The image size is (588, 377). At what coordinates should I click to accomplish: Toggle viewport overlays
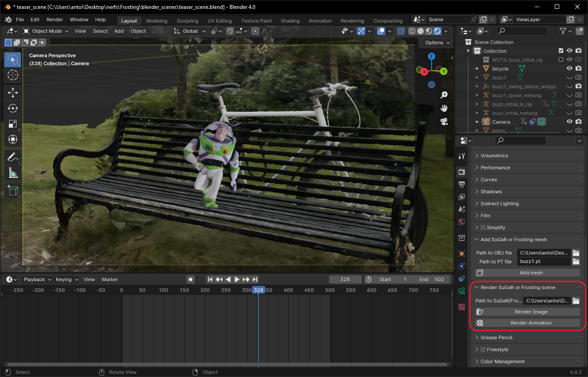[x=381, y=31]
